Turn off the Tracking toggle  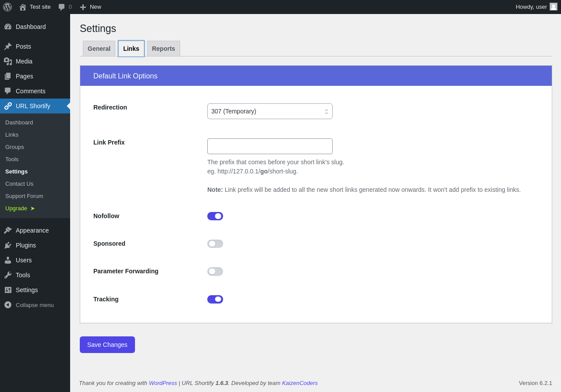pos(215,299)
